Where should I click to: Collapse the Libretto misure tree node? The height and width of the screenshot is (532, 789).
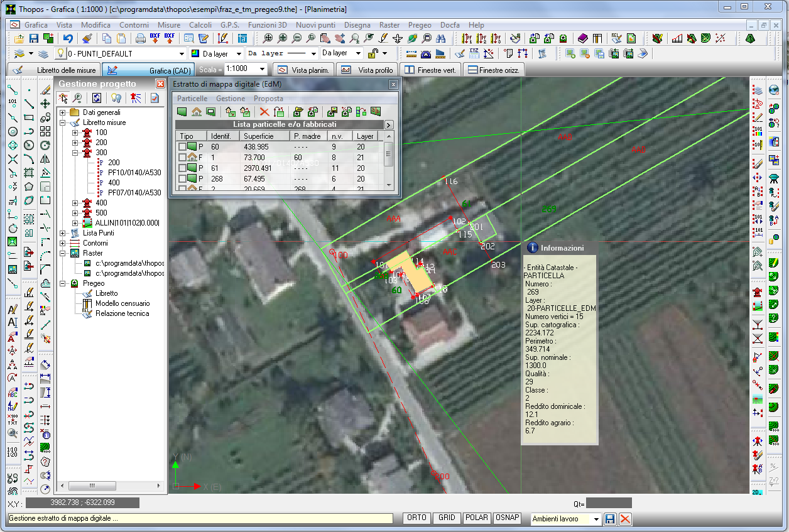click(62, 122)
